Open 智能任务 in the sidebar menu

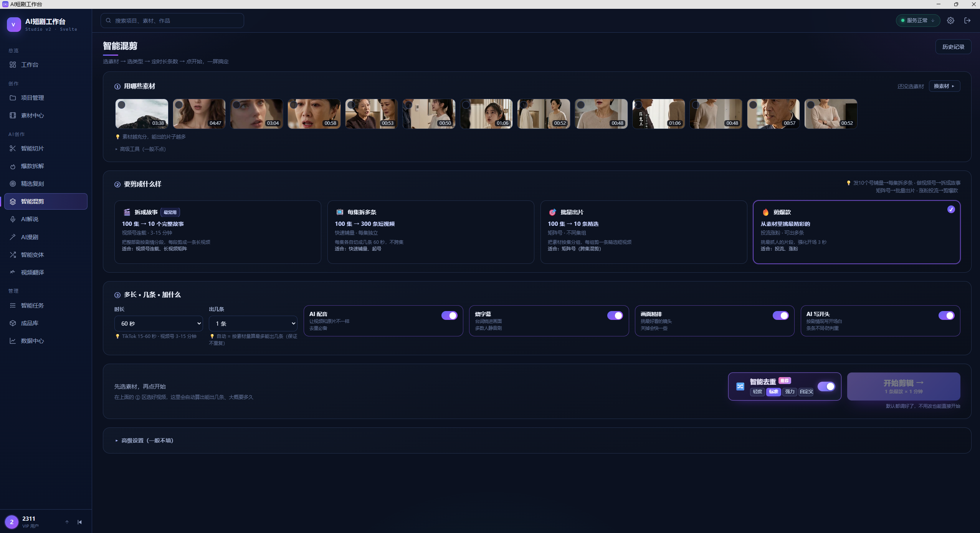[46, 306]
